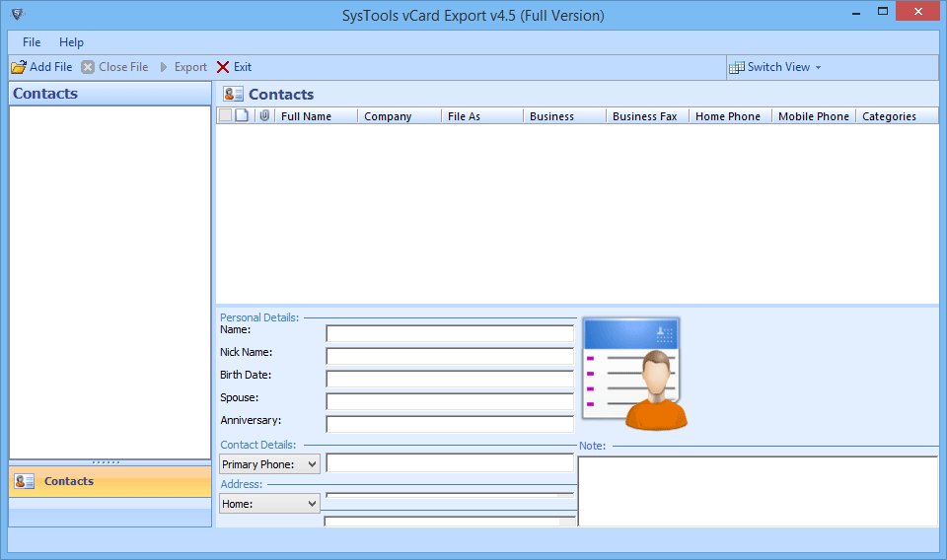947x560 pixels.
Task: Open the Home address type dropdown
Action: click(269, 503)
